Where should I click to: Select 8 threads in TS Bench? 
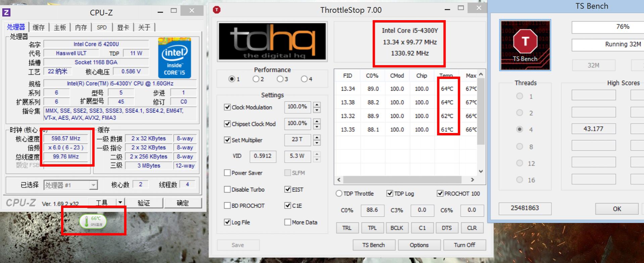tap(520, 146)
